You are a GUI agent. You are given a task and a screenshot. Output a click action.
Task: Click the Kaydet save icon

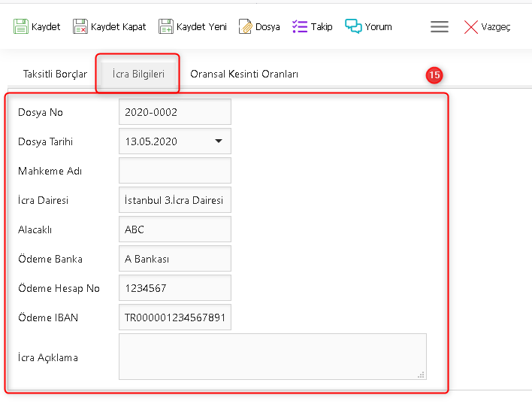(x=21, y=26)
